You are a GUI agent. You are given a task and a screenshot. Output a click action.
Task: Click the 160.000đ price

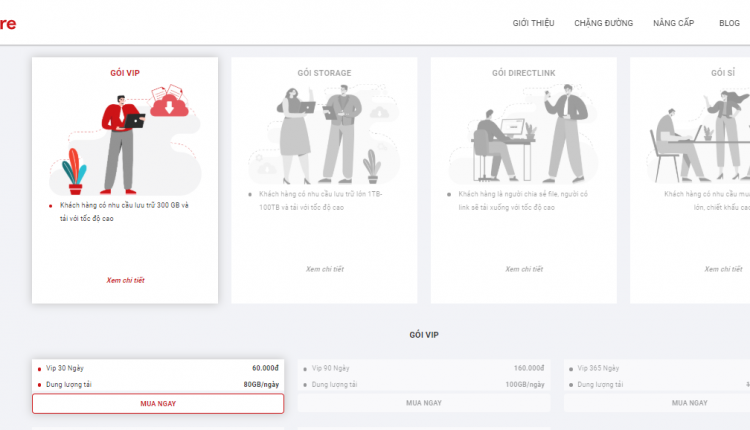coord(529,368)
